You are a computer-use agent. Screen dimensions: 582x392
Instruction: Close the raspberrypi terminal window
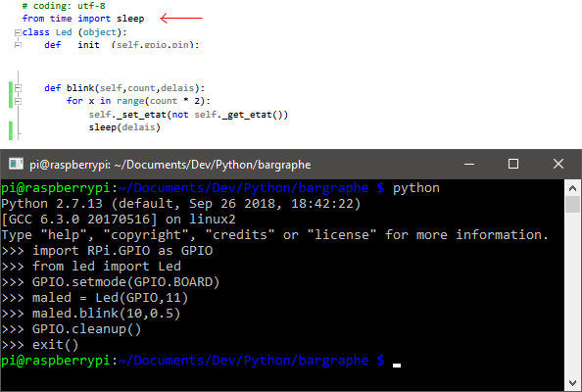pyautogui.click(x=558, y=164)
